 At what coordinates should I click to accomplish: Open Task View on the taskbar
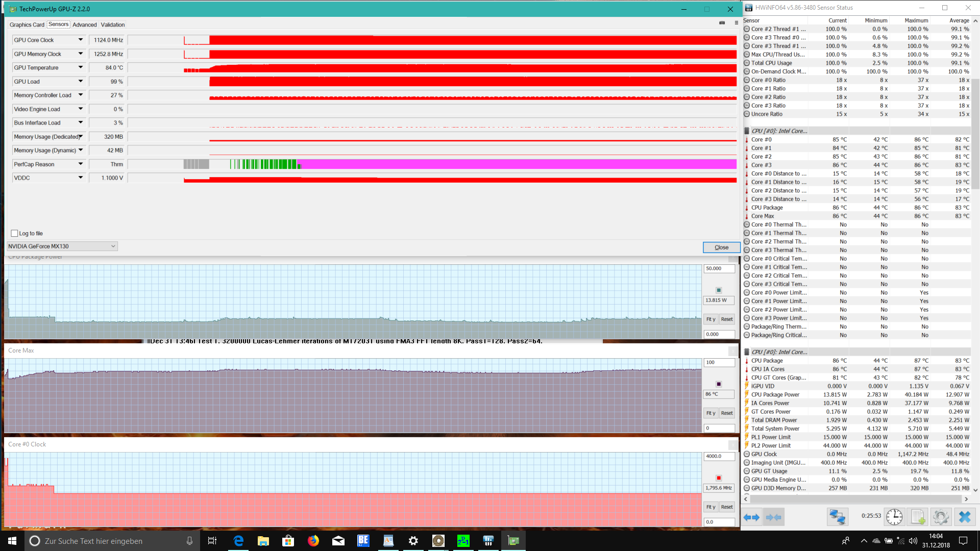coord(212,541)
